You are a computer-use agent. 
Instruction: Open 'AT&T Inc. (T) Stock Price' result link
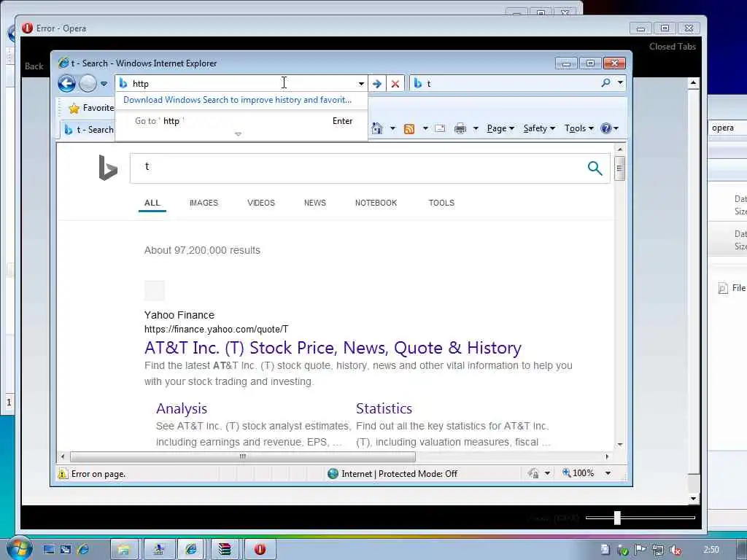[x=333, y=348]
